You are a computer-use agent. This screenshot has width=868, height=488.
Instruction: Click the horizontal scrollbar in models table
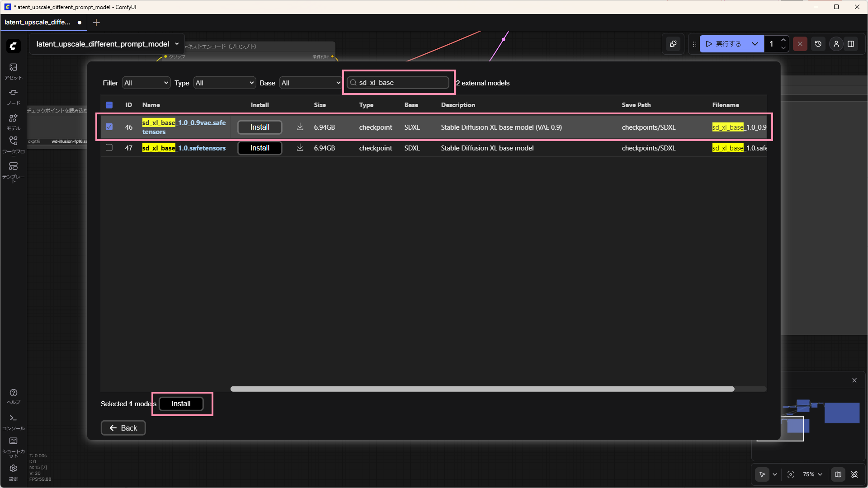click(x=482, y=389)
